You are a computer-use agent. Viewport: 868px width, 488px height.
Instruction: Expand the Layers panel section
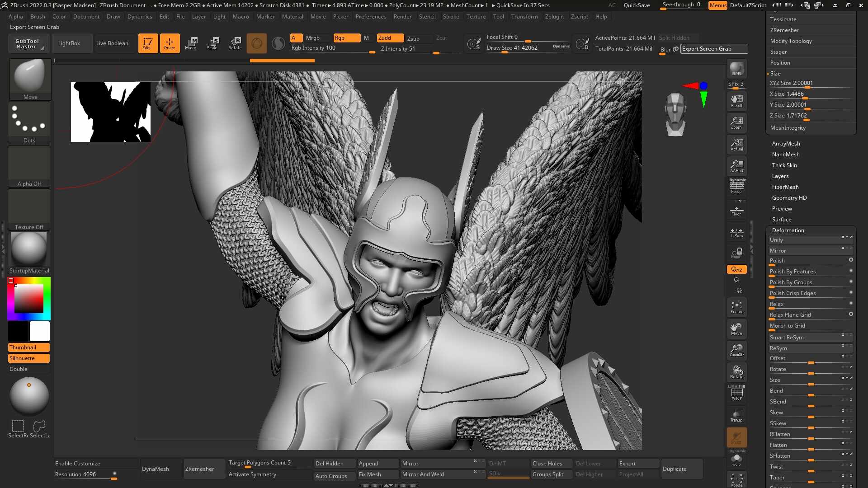click(780, 176)
